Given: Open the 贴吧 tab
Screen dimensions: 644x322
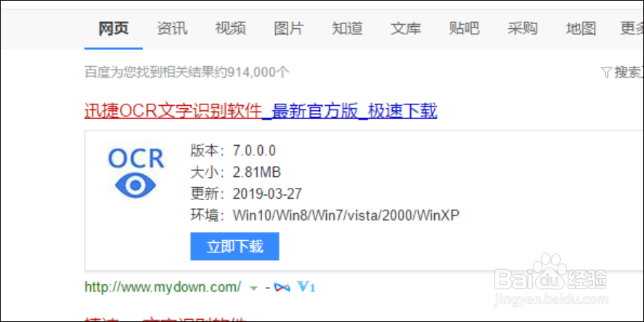Looking at the screenshot, I should [x=464, y=28].
